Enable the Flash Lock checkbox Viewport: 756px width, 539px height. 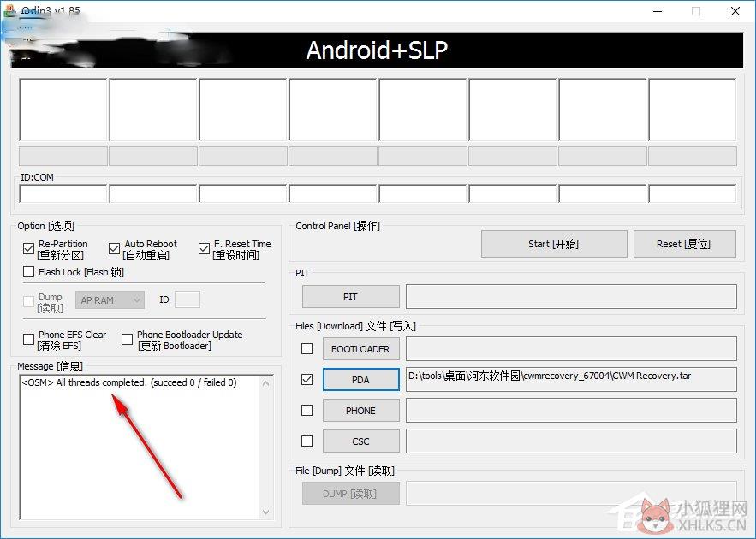click(x=28, y=272)
